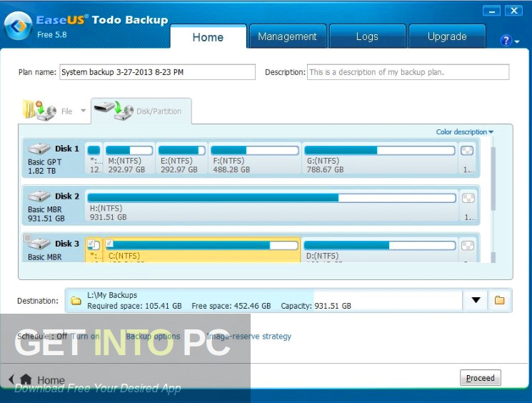Click the checkered icon at Disk 2 end
Viewport: 532px width, 403px height.
pyautogui.click(x=468, y=198)
